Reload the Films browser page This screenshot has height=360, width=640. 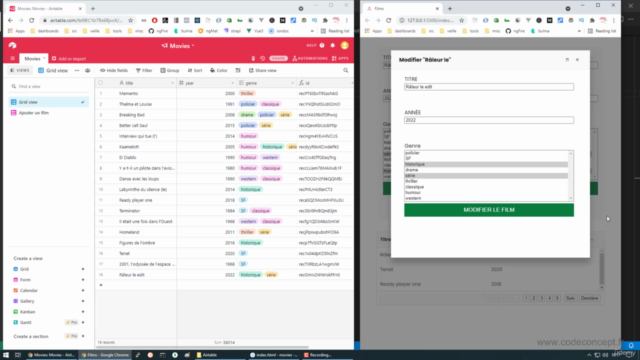tap(389, 20)
